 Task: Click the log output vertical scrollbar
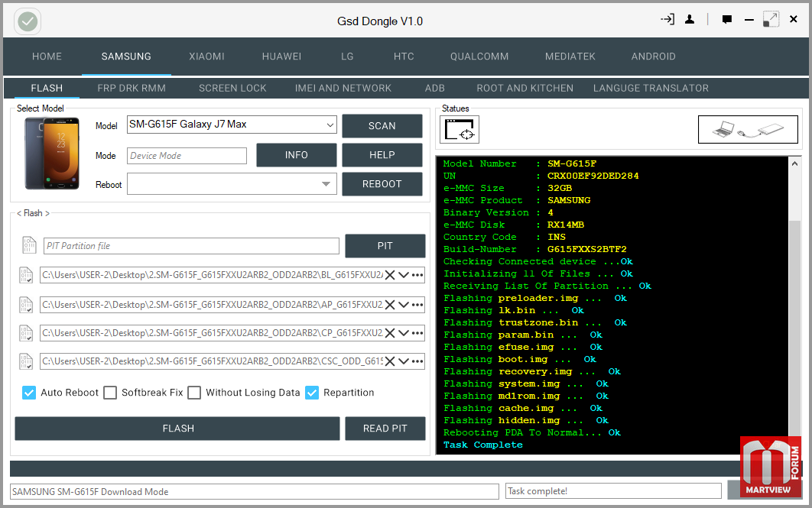[x=794, y=306]
